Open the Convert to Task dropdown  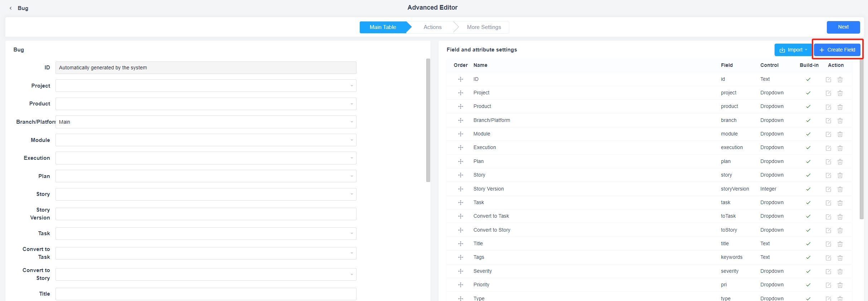click(x=206, y=253)
